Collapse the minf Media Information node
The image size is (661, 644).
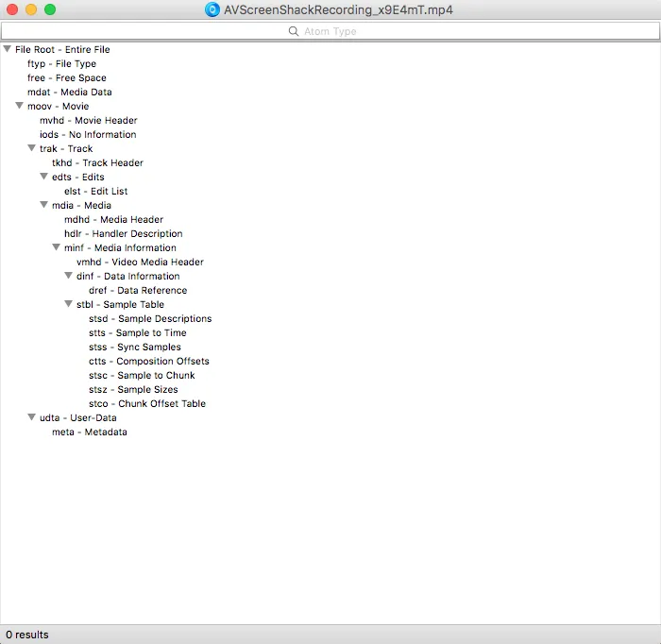click(x=57, y=247)
